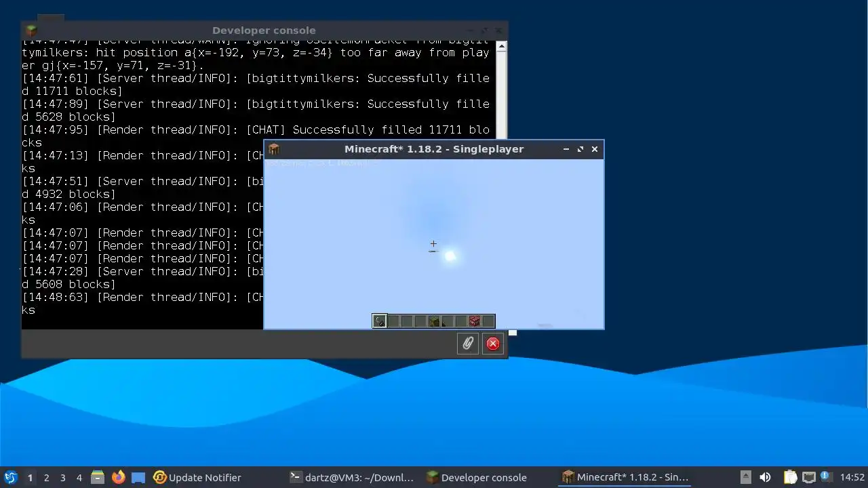Viewport: 868px width, 488px height.
Task: Click the blue show desktop panel icon
Action: [x=138, y=477]
